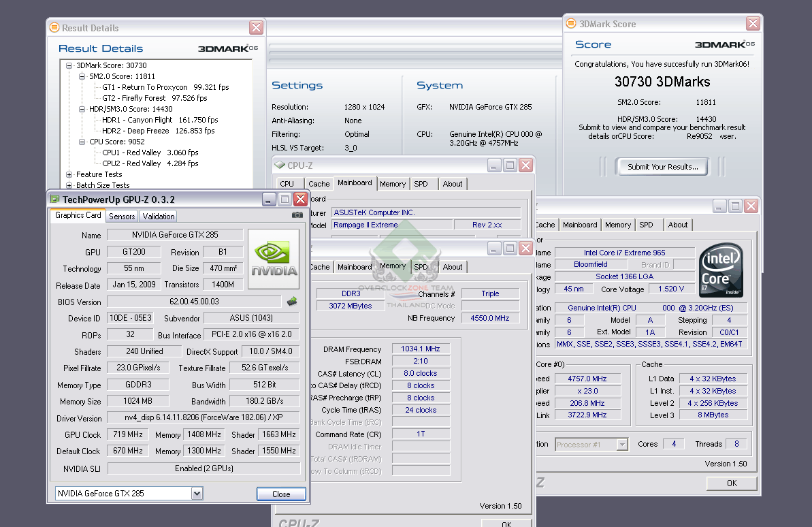Click the GPU-Z screenshot camera icon
The height and width of the screenshot is (527, 812).
[x=297, y=215]
